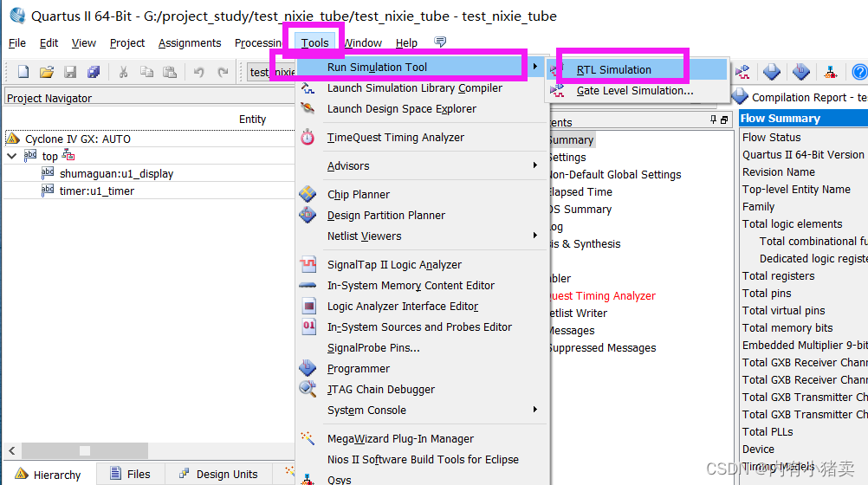Select timer:u1_timer entity
The image size is (868, 485).
point(97,191)
